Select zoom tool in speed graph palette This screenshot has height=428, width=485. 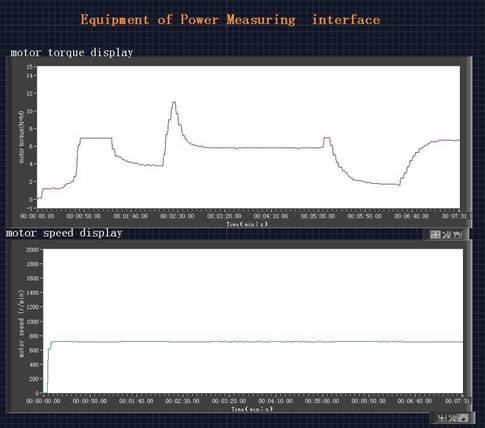pyautogui.click(x=452, y=418)
